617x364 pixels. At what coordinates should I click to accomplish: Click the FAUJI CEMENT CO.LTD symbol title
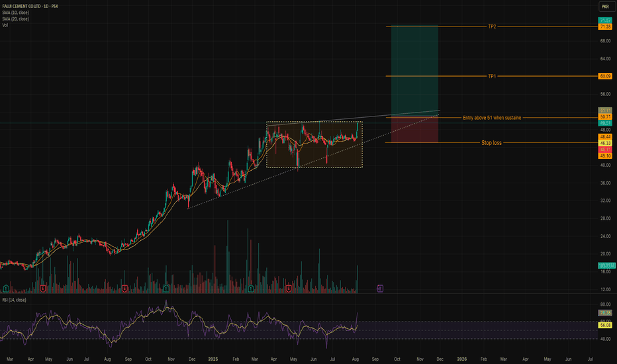30,7
